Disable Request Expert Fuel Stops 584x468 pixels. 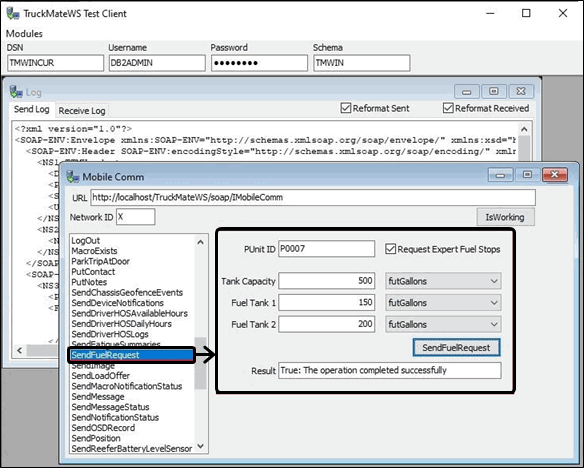tap(390, 249)
